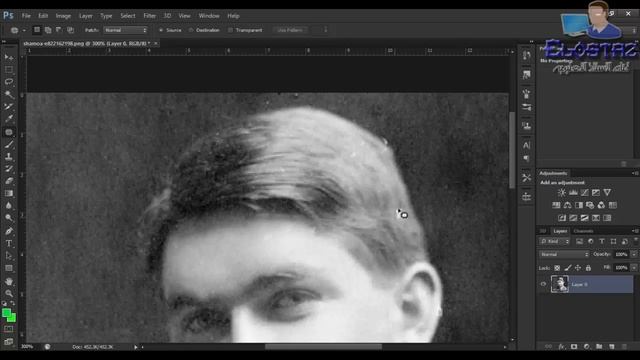Open the Patch mode dropdown

point(125,30)
